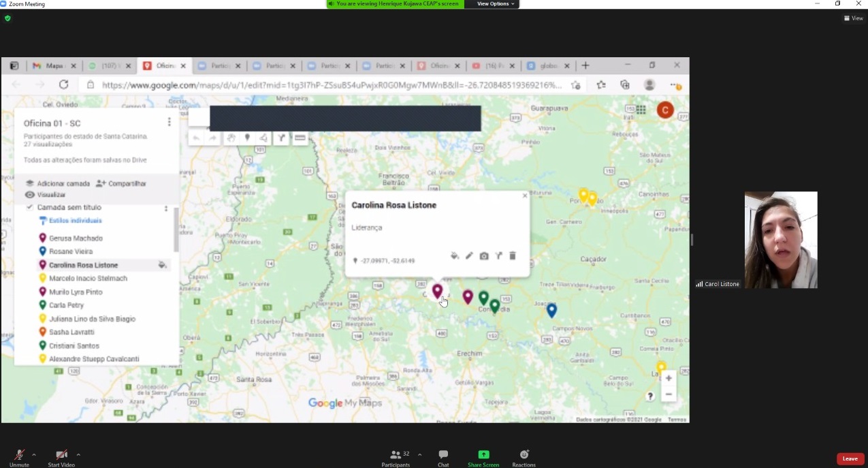
Task: Select Marcelo Inacio Stelmach in the list
Action: click(88, 279)
